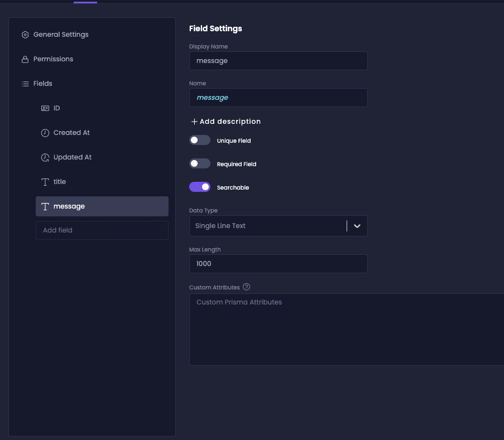Click the plus icon for Add description
The image size is (504, 440).
click(194, 122)
